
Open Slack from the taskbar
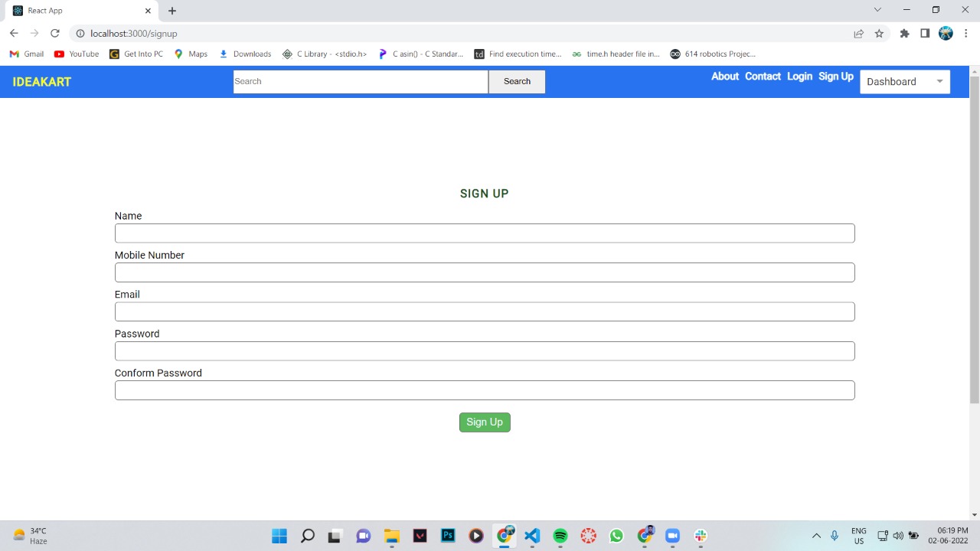[700, 536]
